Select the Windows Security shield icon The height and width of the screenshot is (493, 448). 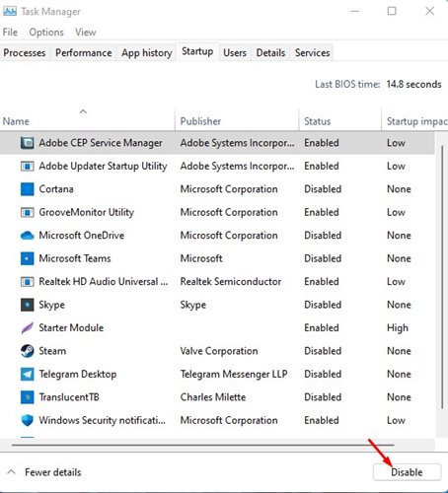pos(27,420)
